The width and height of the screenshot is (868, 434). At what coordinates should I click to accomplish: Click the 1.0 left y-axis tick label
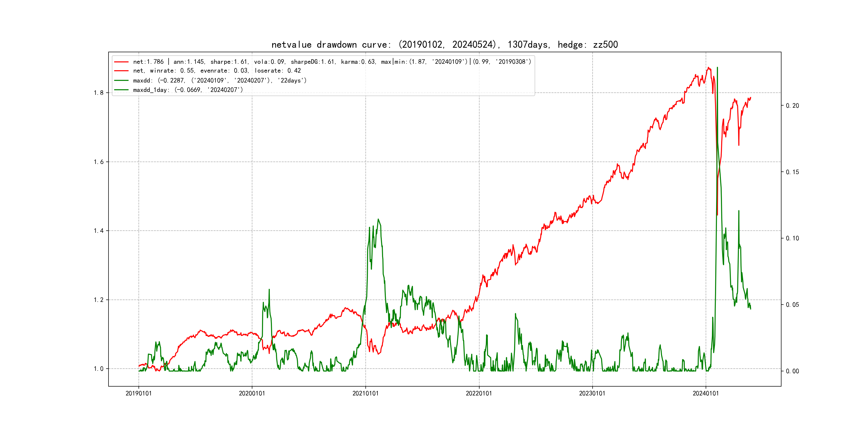(99, 369)
